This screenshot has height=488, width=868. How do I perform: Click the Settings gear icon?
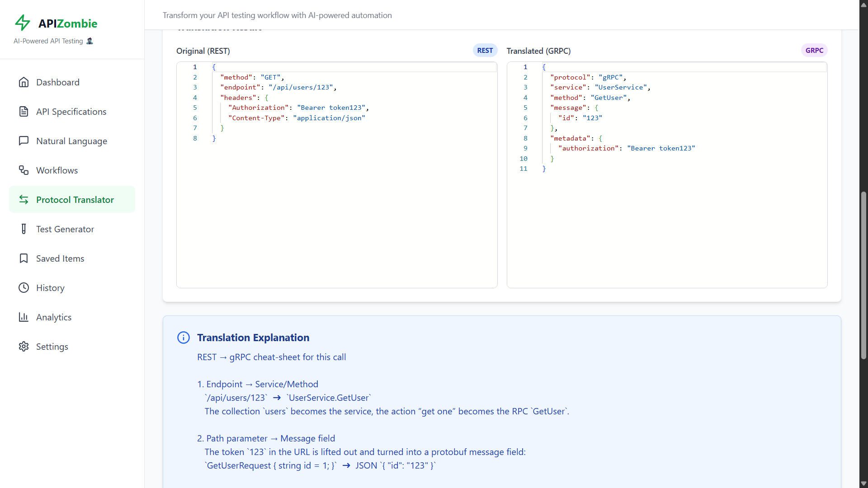24,347
